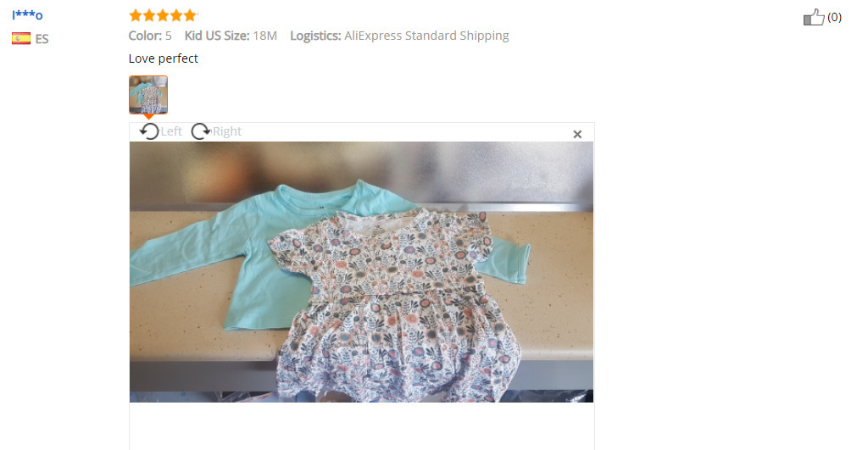Click the "Love perfect" review text
The width and height of the screenshot is (868, 450).
click(x=164, y=58)
